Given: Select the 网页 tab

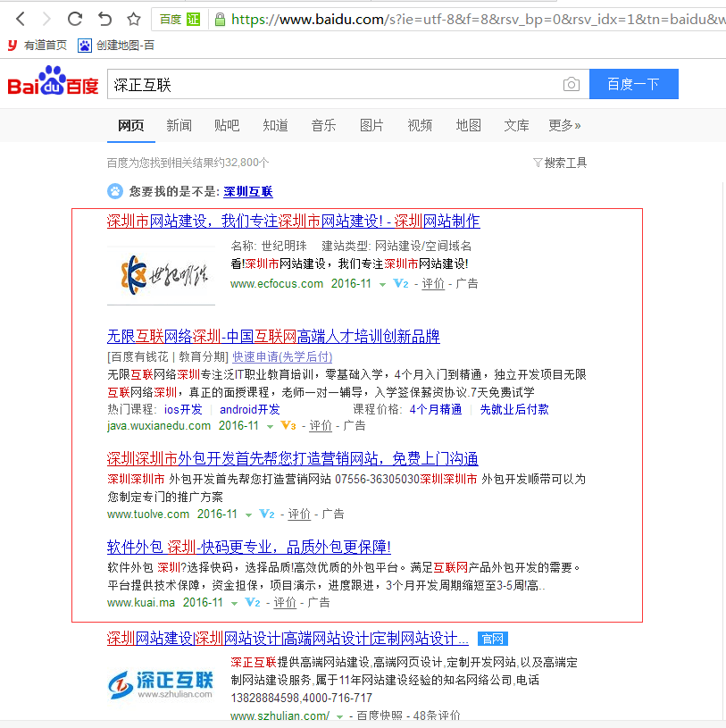Looking at the screenshot, I should click(x=131, y=125).
